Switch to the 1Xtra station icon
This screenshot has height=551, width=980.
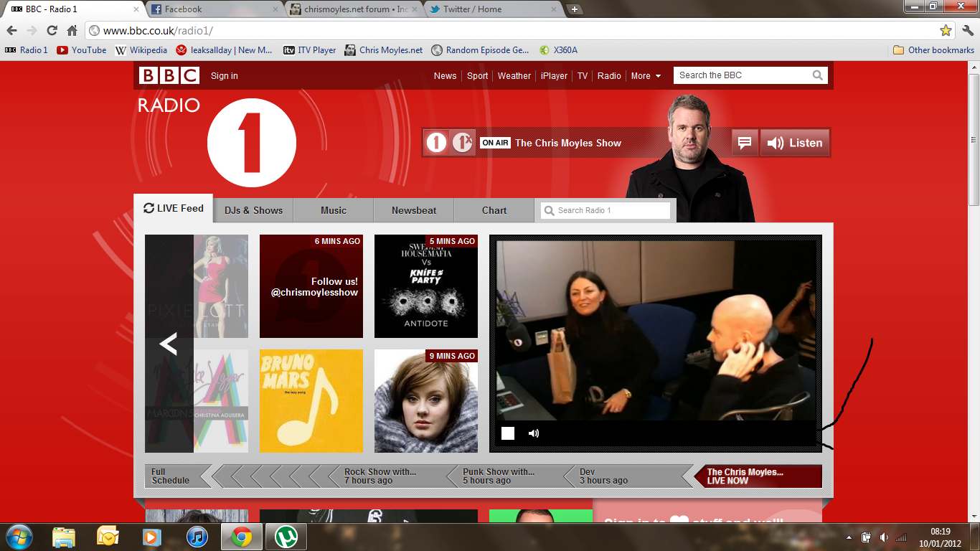(x=462, y=143)
